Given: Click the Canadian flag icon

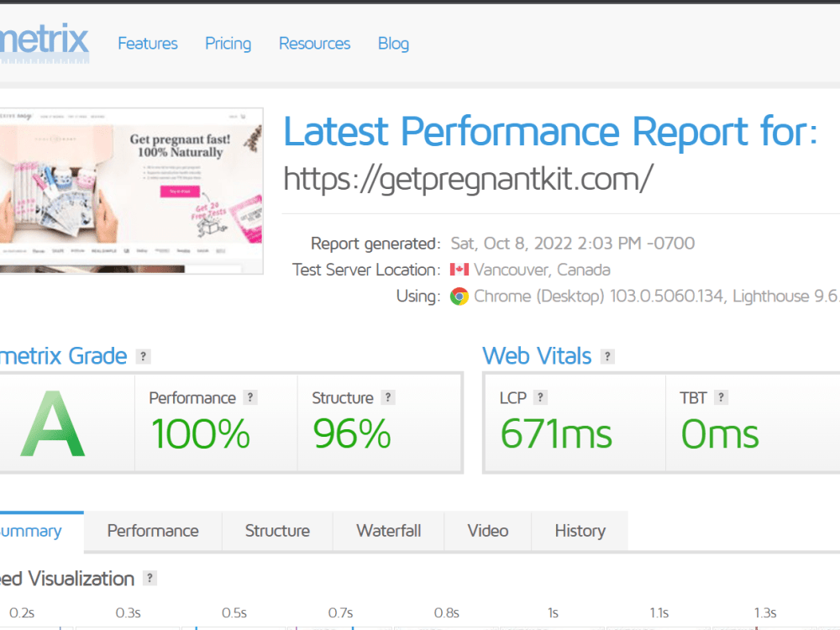Looking at the screenshot, I should (x=458, y=270).
